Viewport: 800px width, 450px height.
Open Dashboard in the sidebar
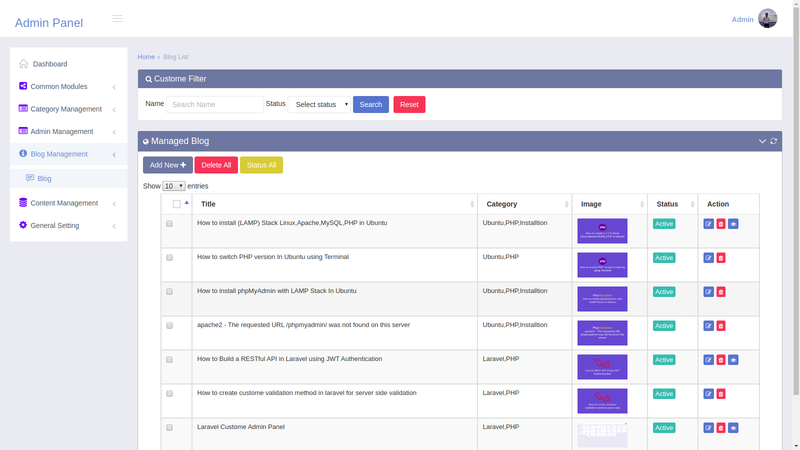point(68,64)
